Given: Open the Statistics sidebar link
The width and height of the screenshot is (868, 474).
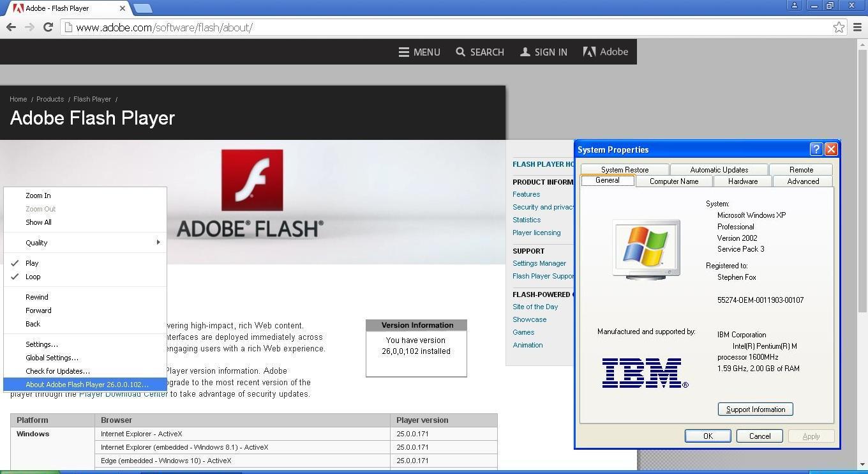Looking at the screenshot, I should coord(527,220).
